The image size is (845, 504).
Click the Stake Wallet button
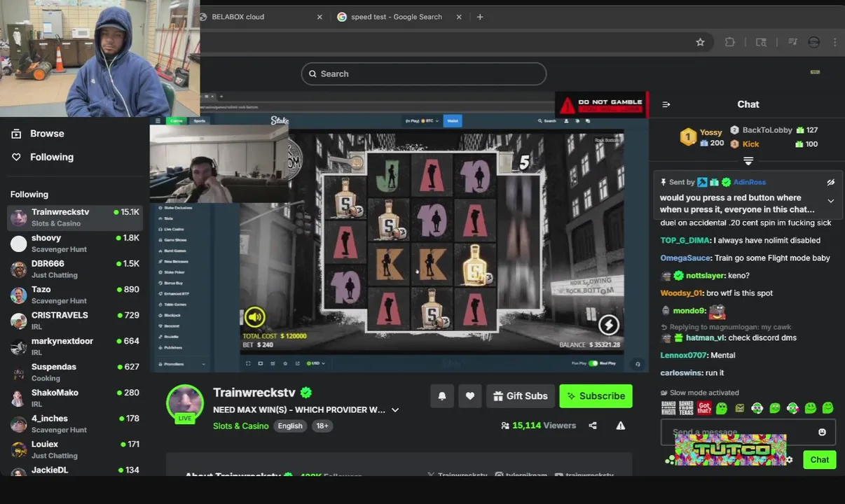tap(453, 121)
